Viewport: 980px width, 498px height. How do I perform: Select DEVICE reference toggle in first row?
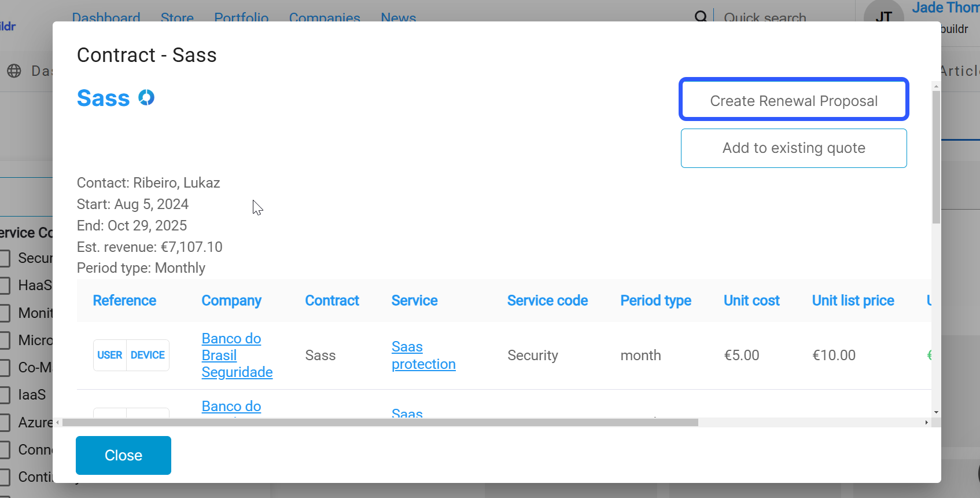148,355
